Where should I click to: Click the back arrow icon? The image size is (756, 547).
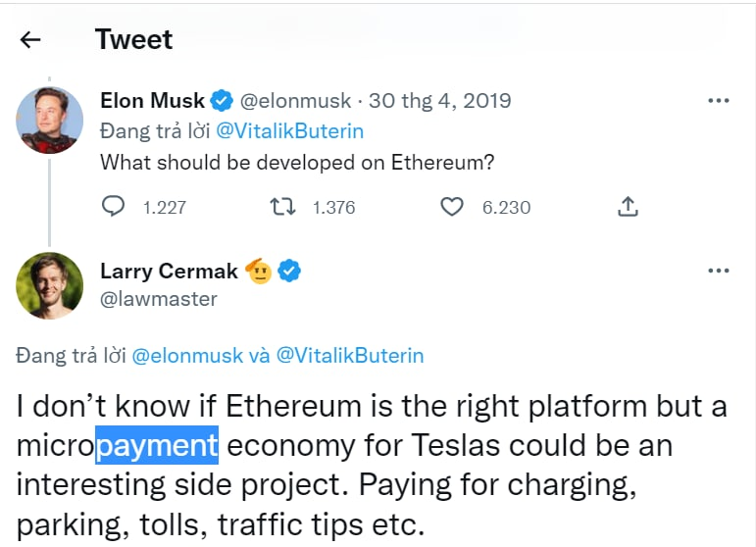pyautogui.click(x=30, y=39)
